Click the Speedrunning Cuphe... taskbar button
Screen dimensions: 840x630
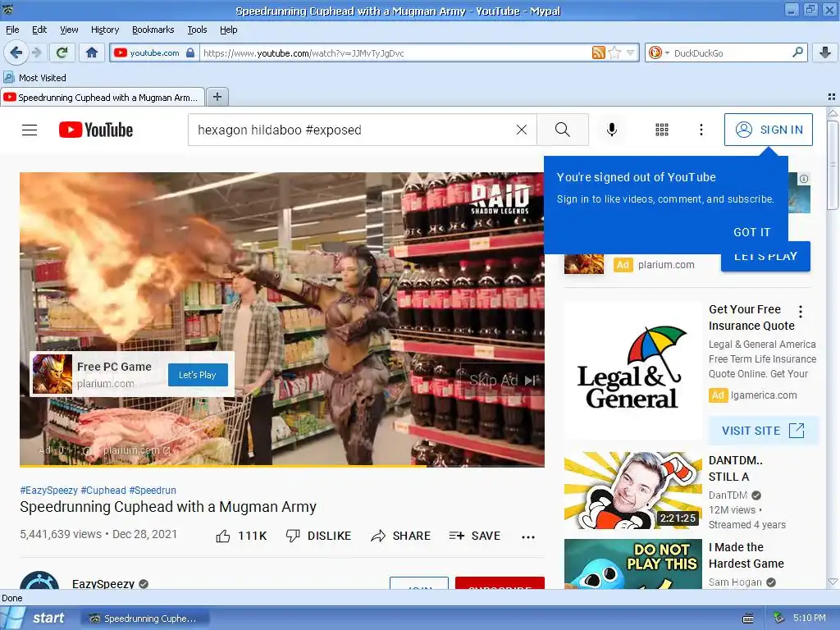click(x=144, y=619)
